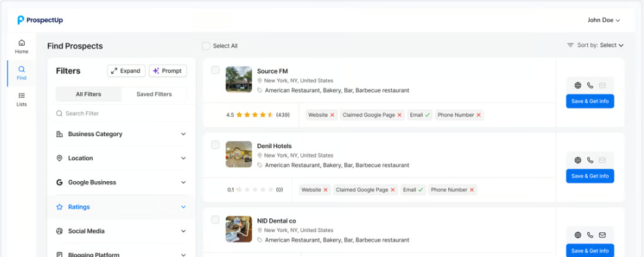Click the Website tag on Source FM
The width and height of the screenshot is (644, 257).
click(x=321, y=115)
